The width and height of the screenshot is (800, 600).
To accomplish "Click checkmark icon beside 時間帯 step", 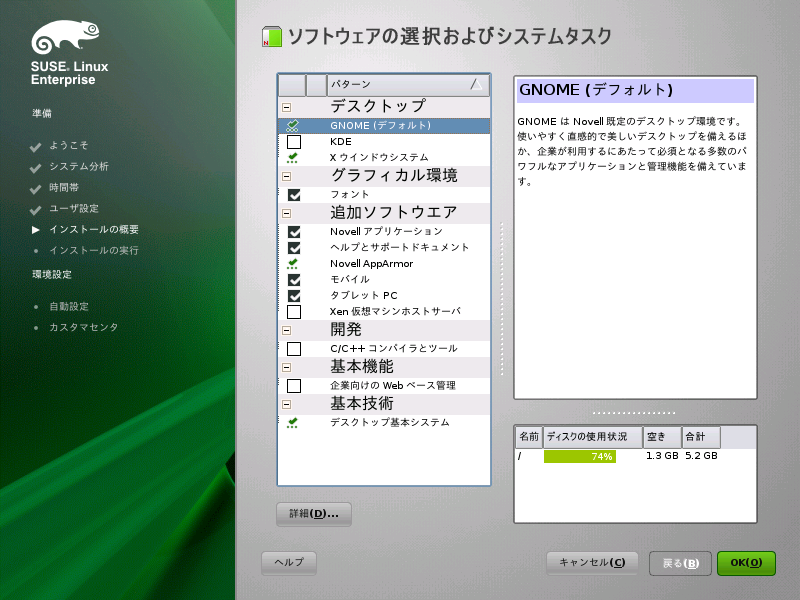I will 36,189.
